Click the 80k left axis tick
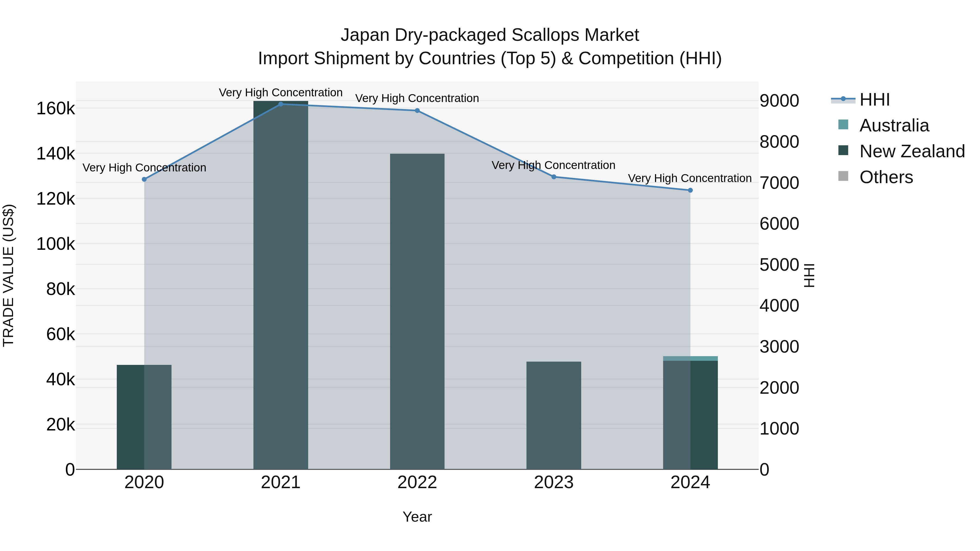 pyautogui.click(x=61, y=290)
